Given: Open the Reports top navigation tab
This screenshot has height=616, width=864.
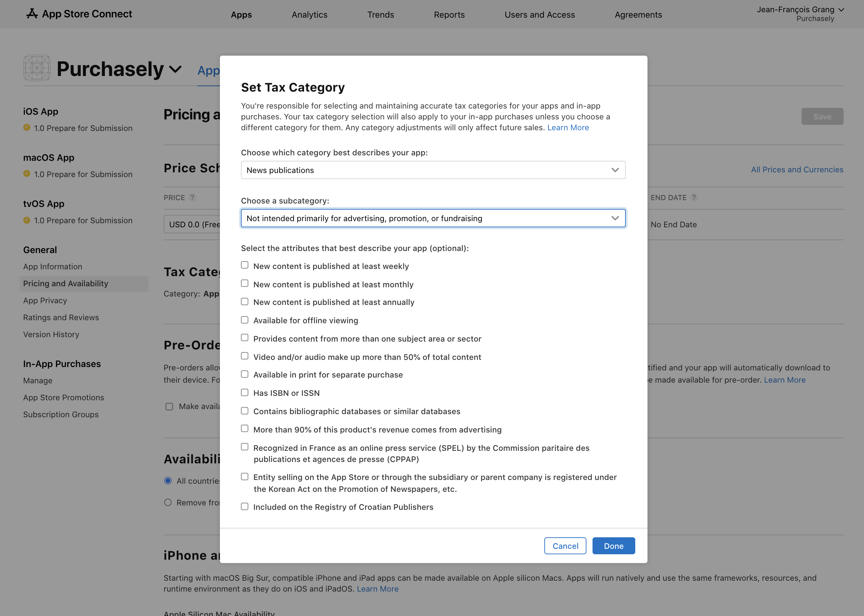Looking at the screenshot, I should pos(449,14).
